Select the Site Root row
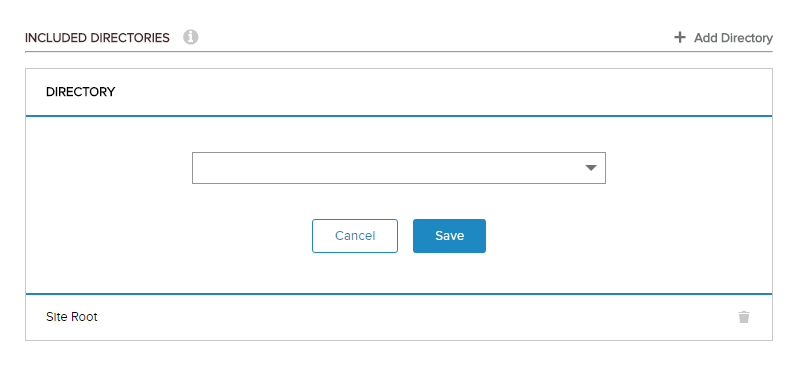 click(398, 317)
